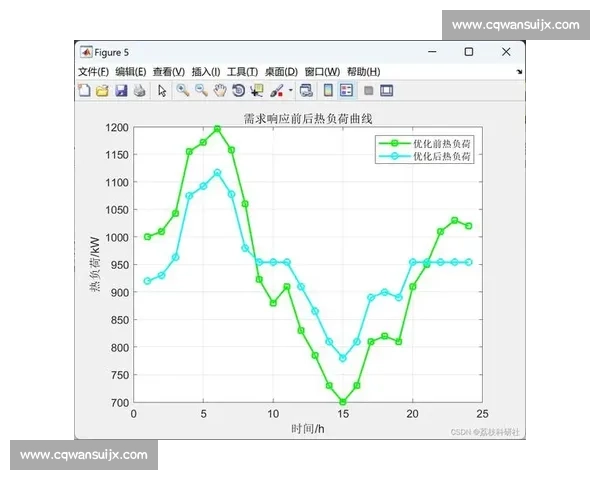
Task: Activate the Zoom Out magnifier tool
Action: pyautogui.click(x=201, y=90)
